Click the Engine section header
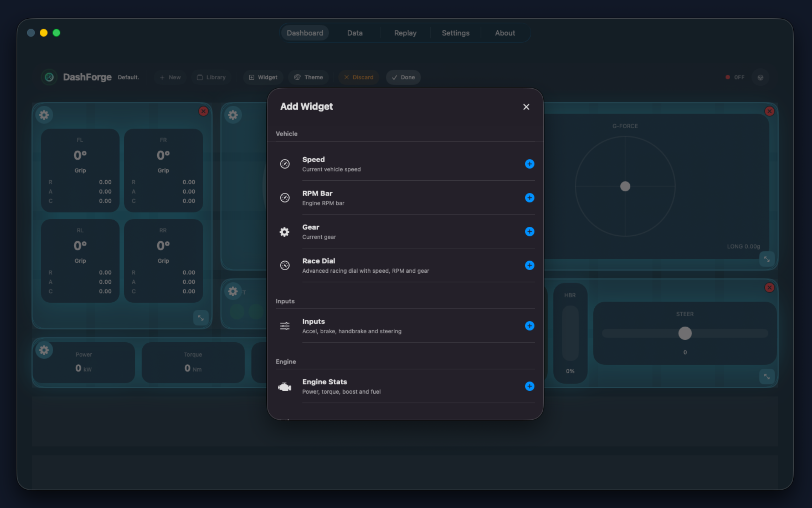This screenshot has height=508, width=812. coord(285,362)
